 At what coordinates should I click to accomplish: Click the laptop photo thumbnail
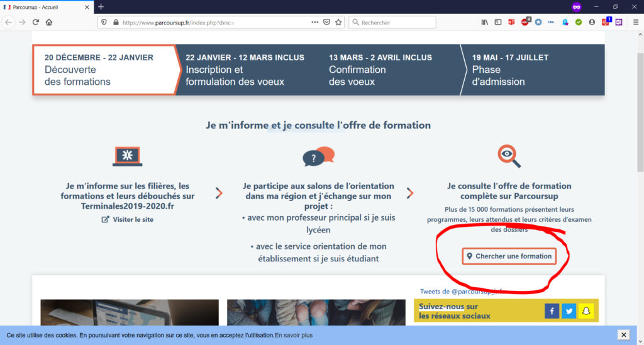click(x=130, y=312)
